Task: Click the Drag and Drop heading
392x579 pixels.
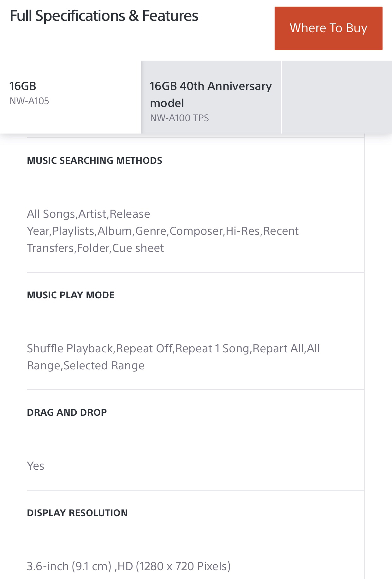Action: point(67,413)
